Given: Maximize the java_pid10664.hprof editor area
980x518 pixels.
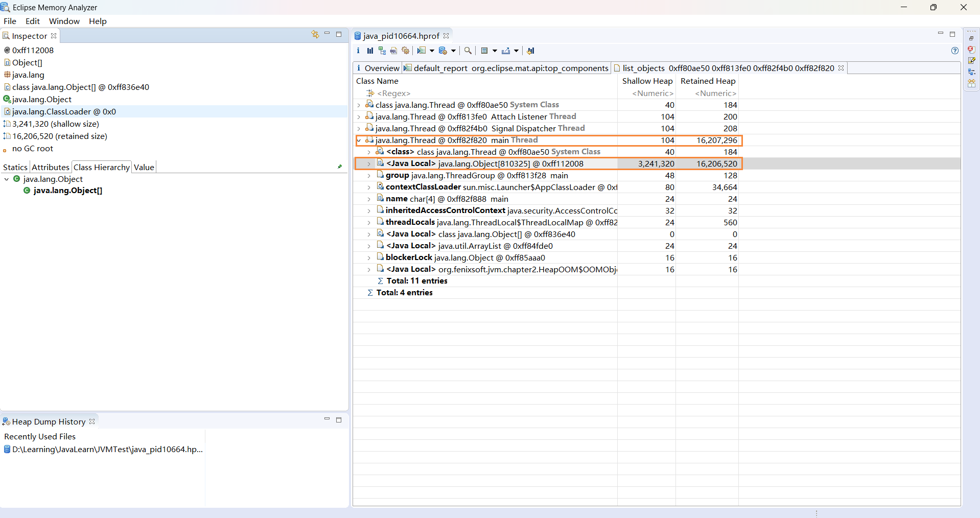Looking at the screenshot, I should [952, 34].
